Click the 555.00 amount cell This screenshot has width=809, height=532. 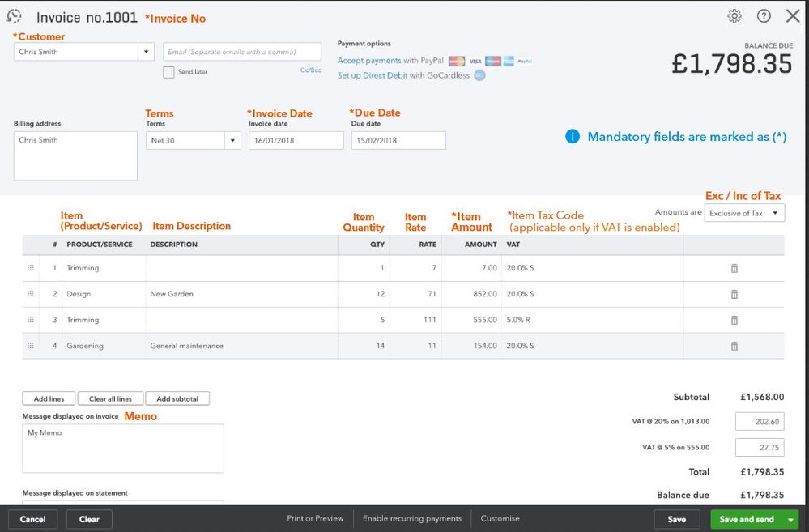point(471,320)
